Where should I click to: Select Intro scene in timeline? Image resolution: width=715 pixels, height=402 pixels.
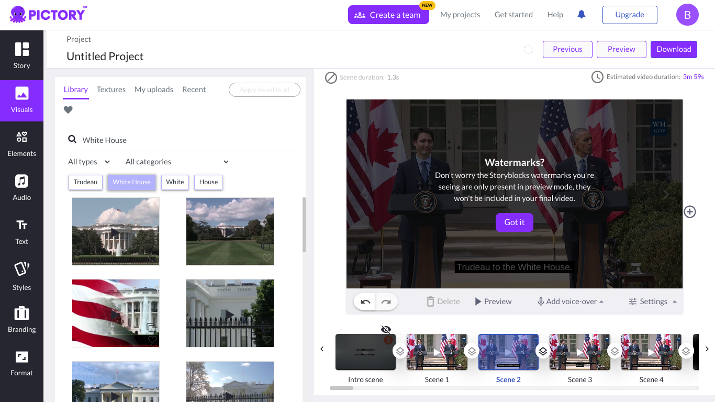pos(365,351)
